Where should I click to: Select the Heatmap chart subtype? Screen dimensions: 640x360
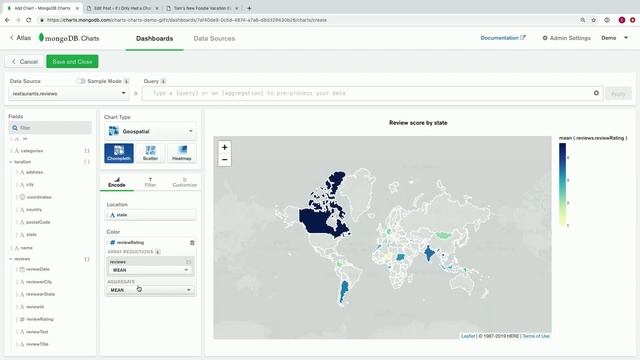click(182, 153)
